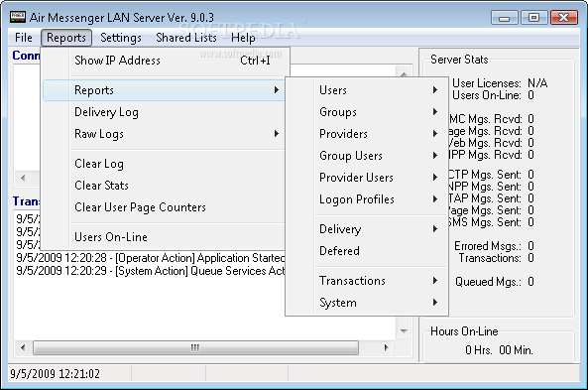
Task: Click the transaction log horizontal scrollbar thumb
Action: pos(195,347)
